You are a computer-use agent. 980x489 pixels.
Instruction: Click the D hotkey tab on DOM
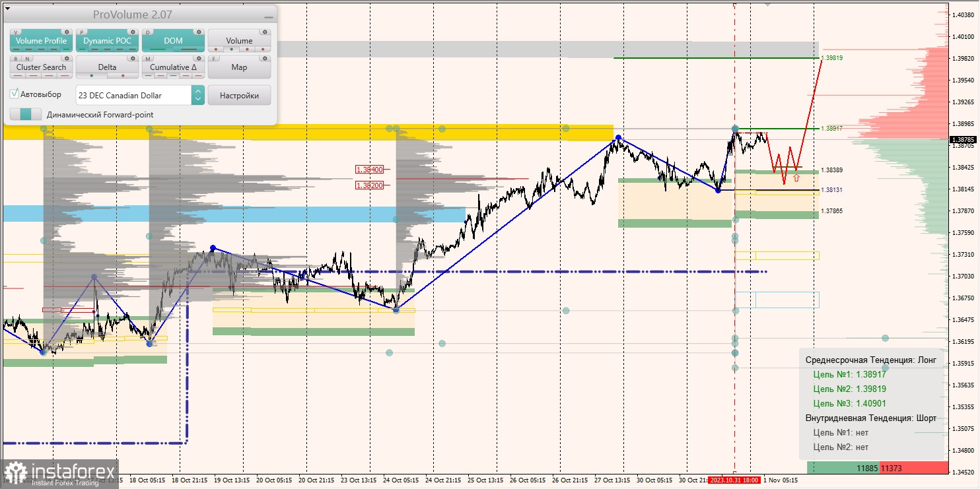[x=148, y=32]
